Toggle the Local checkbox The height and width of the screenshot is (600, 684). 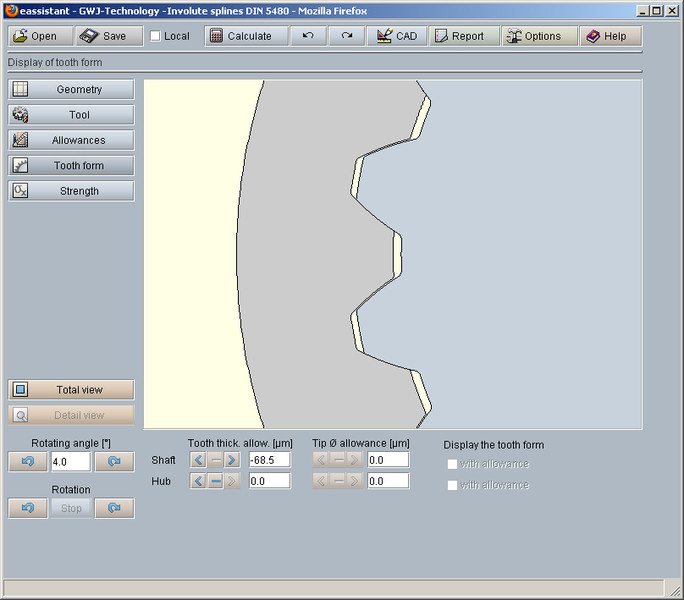[155, 36]
